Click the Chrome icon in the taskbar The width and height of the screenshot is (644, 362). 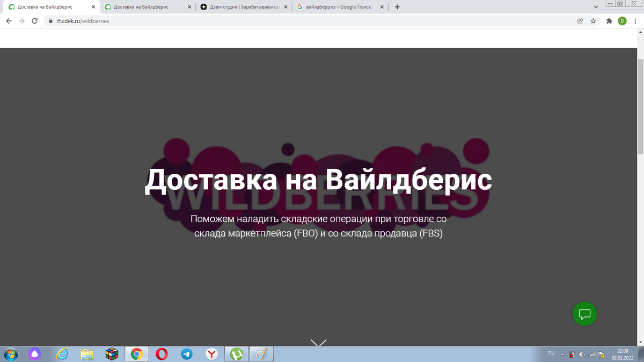pos(136,354)
